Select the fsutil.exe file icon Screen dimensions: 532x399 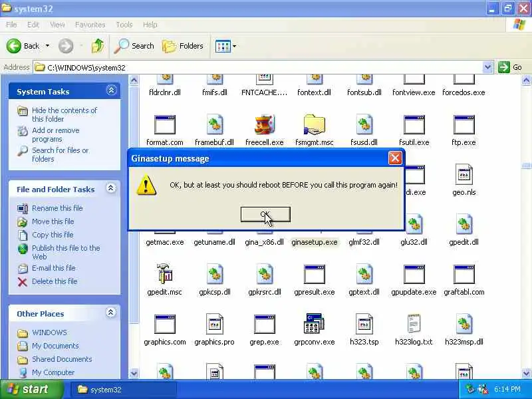click(x=414, y=124)
